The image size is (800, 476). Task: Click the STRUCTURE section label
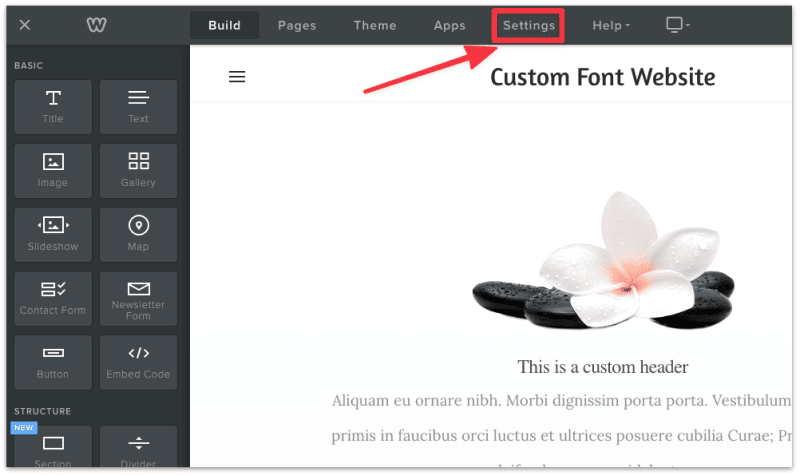pos(42,411)
